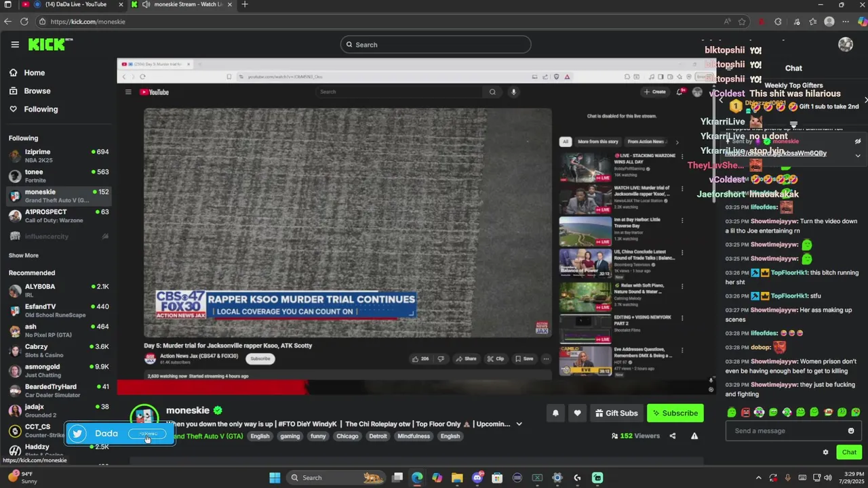
Task: Click the red angry emote in quick bar
Action: [745, 412]
